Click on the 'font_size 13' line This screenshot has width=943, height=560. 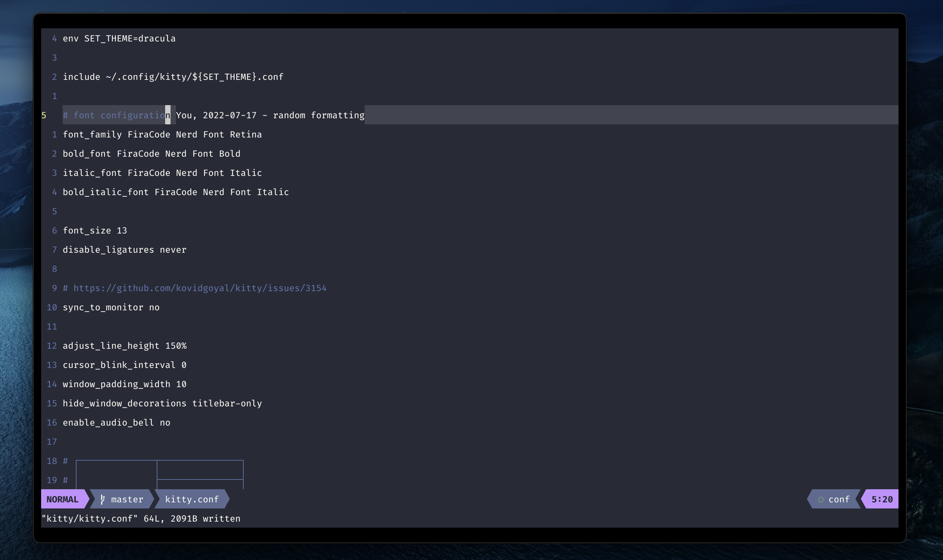tap(95, 230)
